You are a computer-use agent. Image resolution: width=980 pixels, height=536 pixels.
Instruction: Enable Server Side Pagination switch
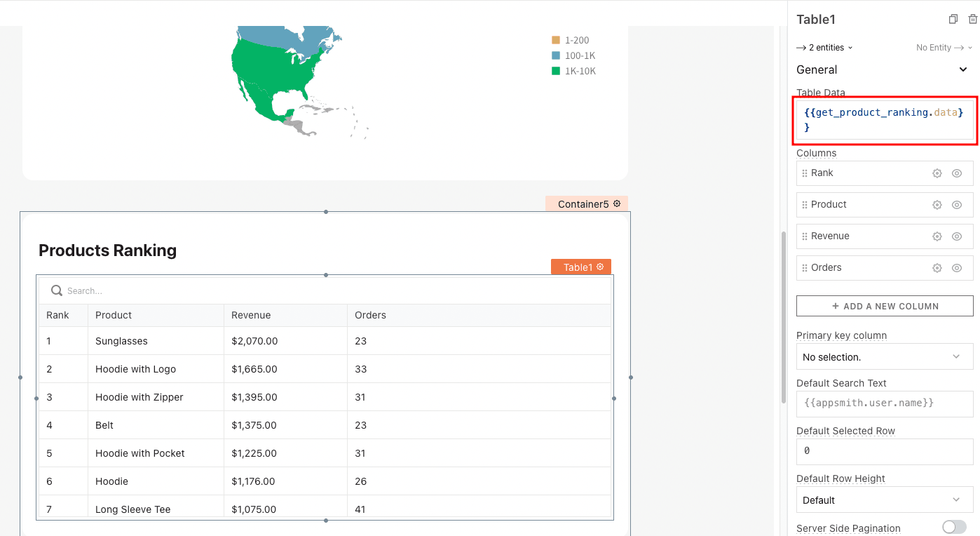954,527
